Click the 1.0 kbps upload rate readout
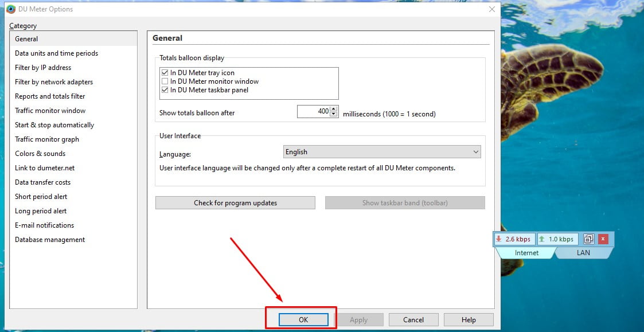 click(x=558, y=239)
